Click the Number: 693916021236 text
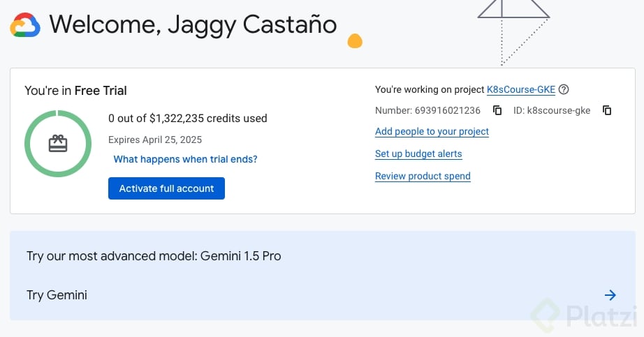Screen dimensions: 644x337 pos(427,110)
